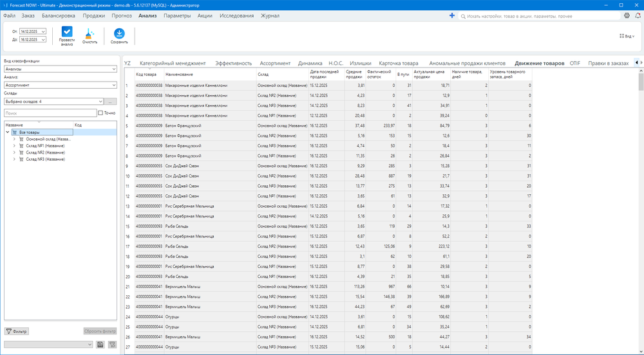Viewport: 644px width, 355px height.
Task: Click the floppy disk save filter icon
Action: (x=100, y=345)
